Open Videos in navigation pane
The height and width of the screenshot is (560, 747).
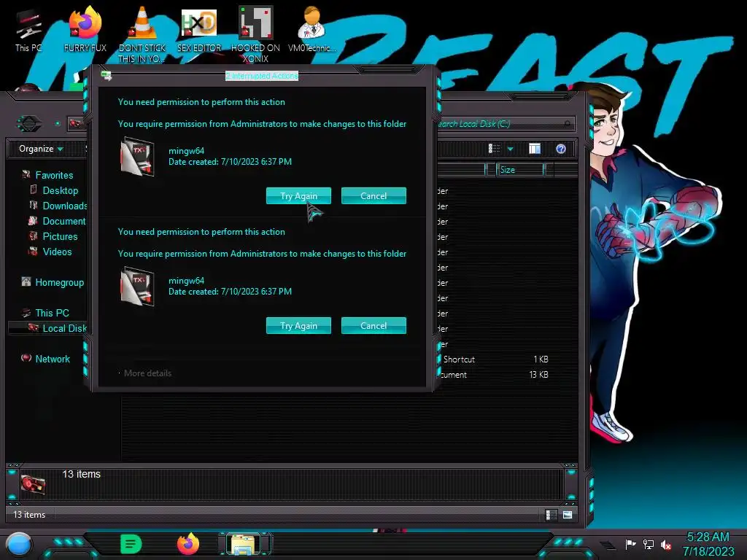57,252
